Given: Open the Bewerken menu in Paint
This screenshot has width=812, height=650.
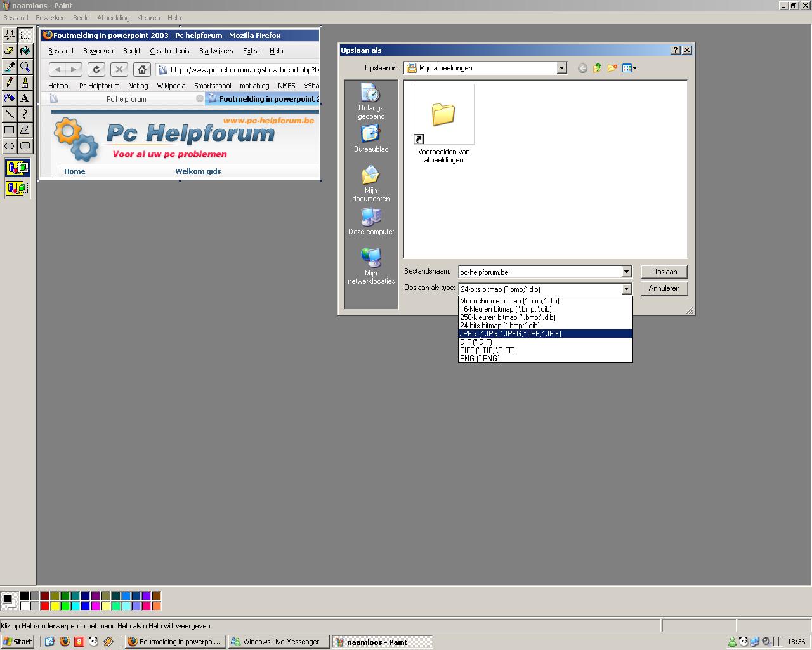Looking at the screenshot, I should click(51, 18).
